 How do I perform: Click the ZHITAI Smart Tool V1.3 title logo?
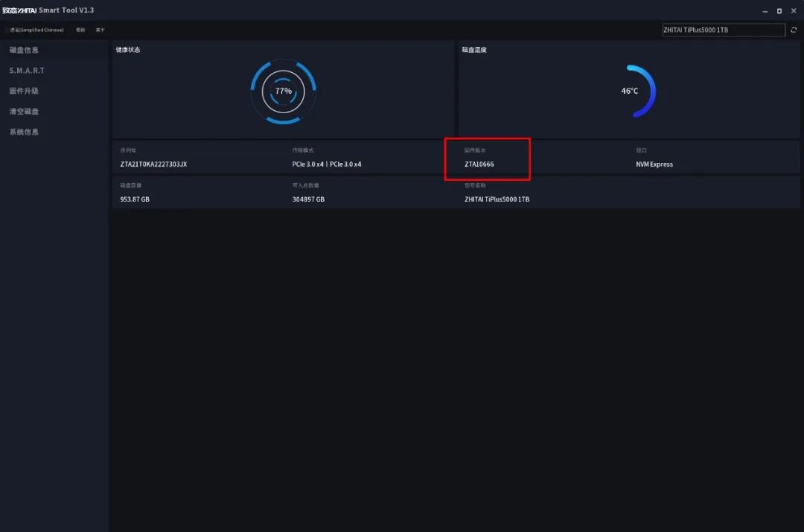pos(48,10)
